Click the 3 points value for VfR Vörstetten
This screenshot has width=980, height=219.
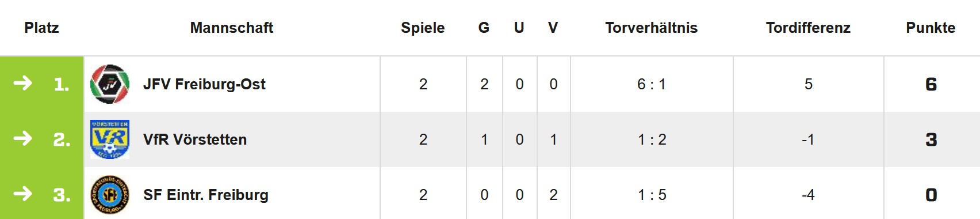[x=931, y=139]
